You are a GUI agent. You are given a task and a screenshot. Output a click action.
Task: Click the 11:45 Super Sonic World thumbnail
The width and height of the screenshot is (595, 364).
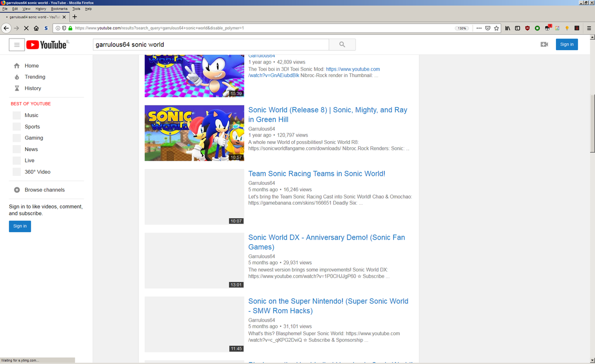point(194,325)
